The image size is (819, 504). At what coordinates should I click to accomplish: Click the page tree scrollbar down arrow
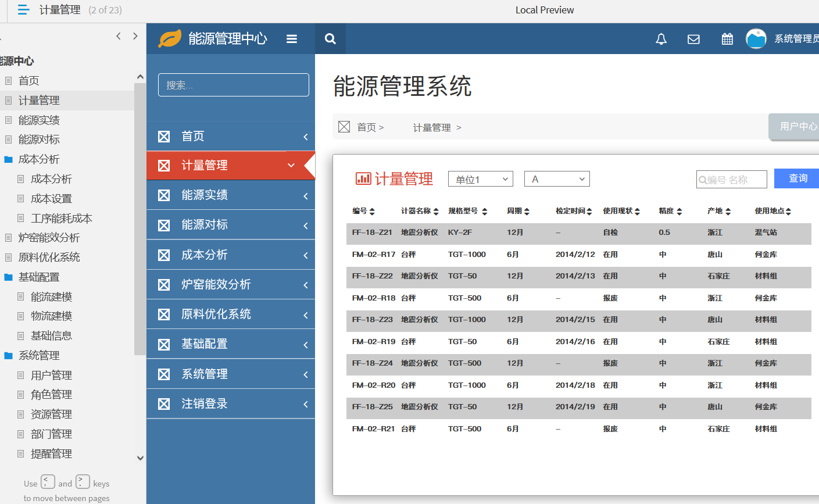(140, 458)
